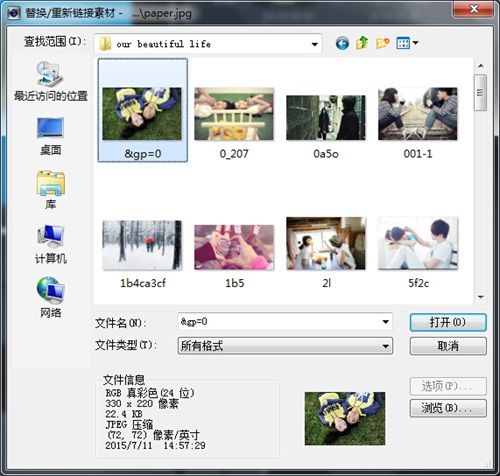
Task: Select 计算机 in the sidebar
Action: [51, 244]
